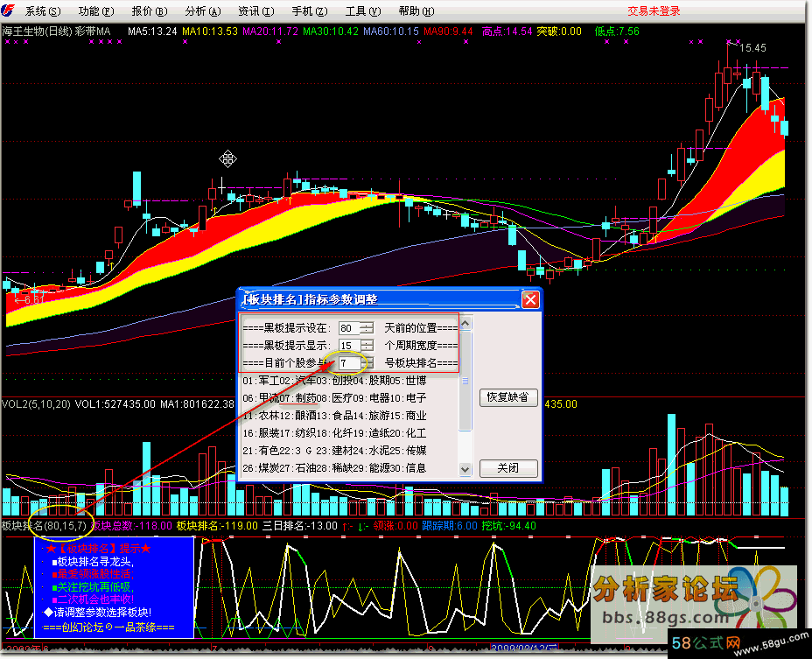Viewport: 812px width, 659px height.
Task: Click the 板块排名(80,15,7) indicator label
Action: pyautogui.click(x=44, y=526)
